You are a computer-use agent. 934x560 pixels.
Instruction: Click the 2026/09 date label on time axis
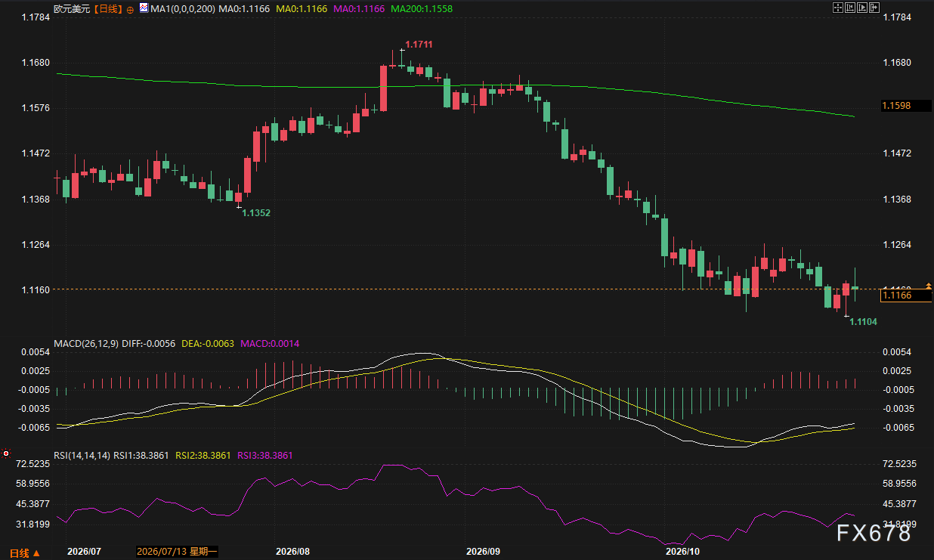[484, 552]
